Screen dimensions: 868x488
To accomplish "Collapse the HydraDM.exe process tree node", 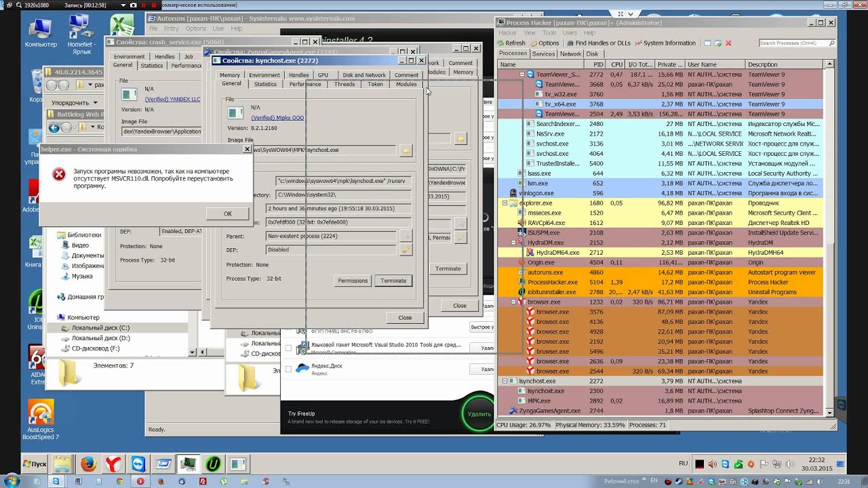I will 513,243.
